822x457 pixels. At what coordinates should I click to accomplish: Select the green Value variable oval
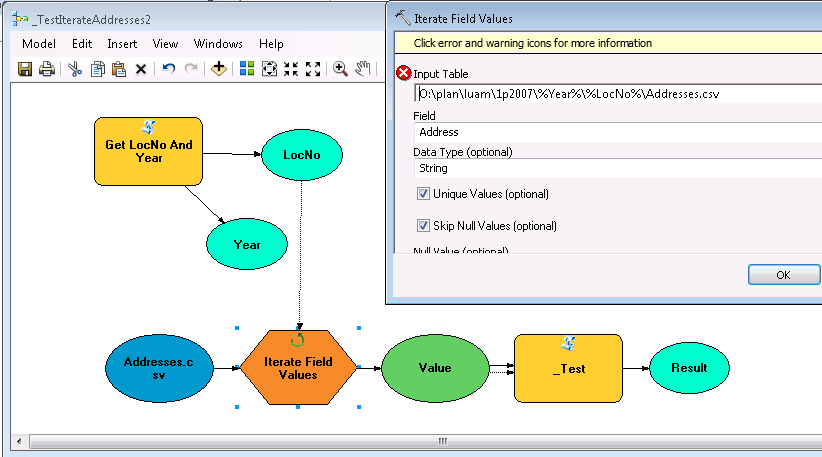tap(435, 368)
